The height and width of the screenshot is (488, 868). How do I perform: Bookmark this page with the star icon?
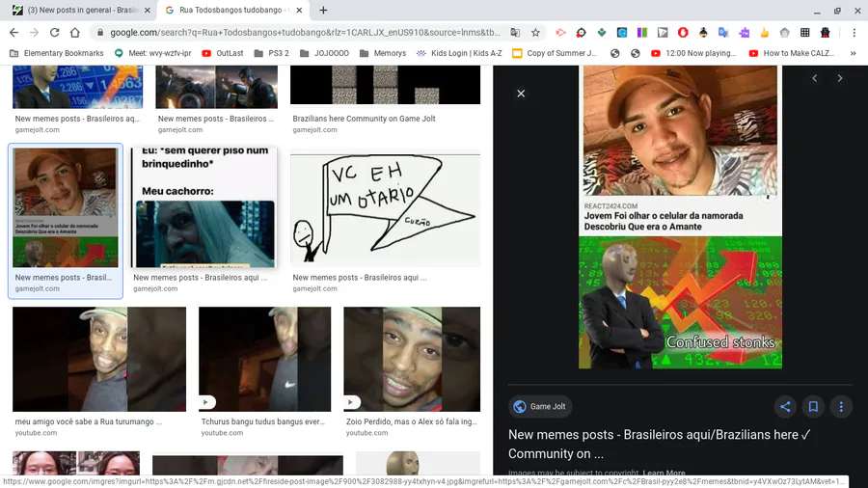click(535, 33)
